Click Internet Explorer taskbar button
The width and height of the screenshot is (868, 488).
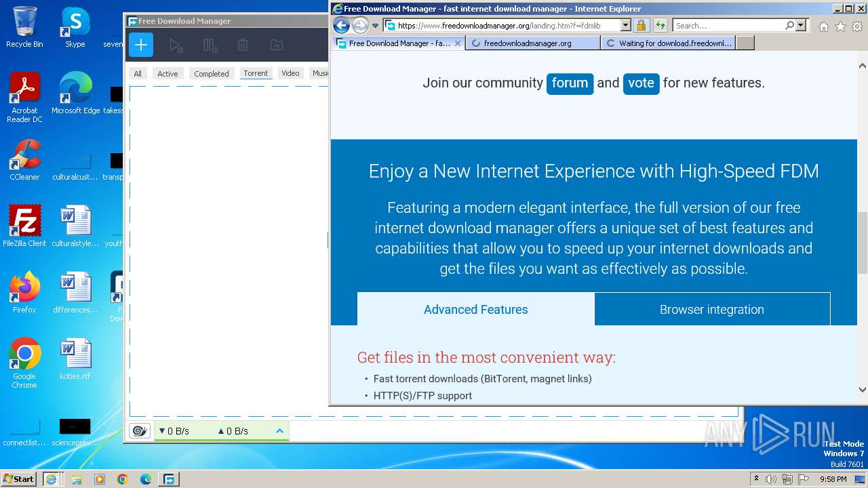[51, 479]
